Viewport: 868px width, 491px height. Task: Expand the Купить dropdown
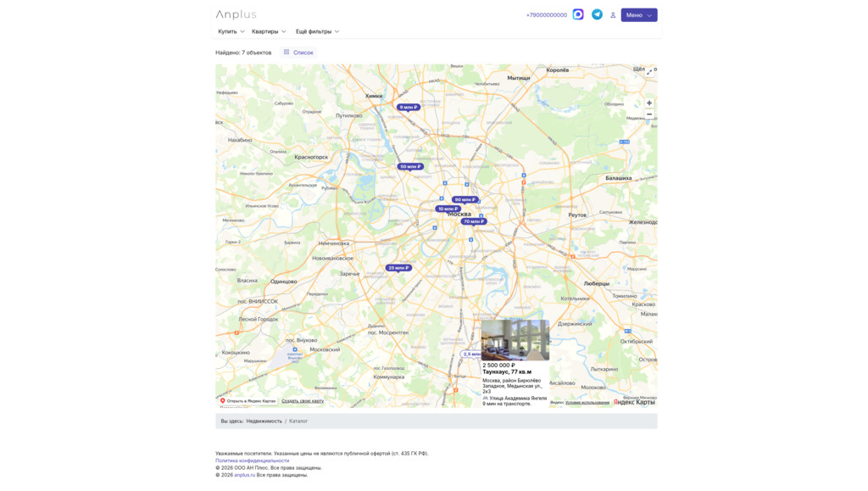point(231,31)
